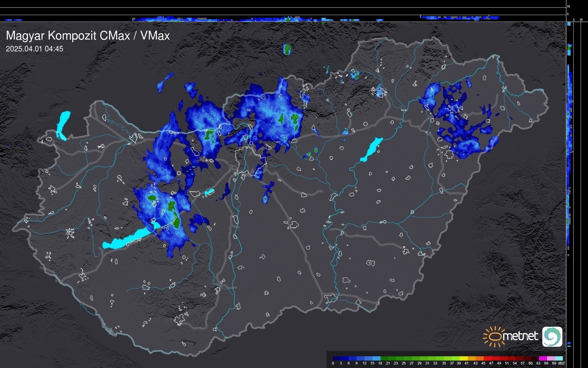This screenshot has height=368, width=588.
Task: Click the light cyan 69 dBZ legend swatch
Action: click(558, 358)
